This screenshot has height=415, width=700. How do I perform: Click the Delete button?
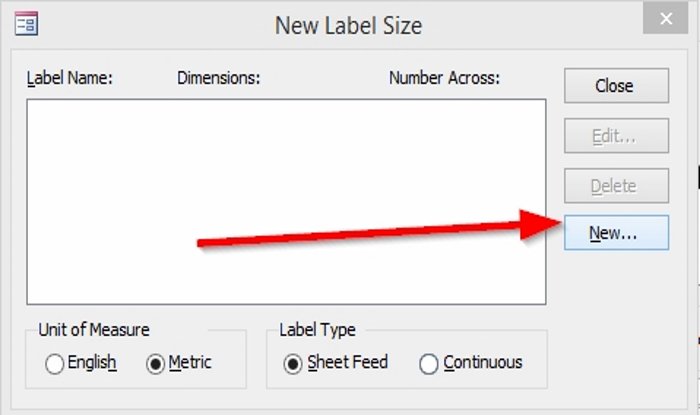point(615,185)
